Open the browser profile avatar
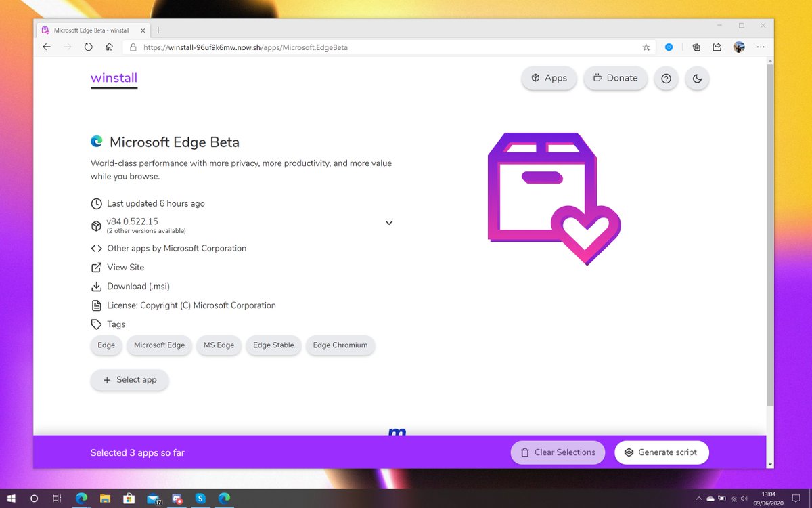The width and height of the screenshot is (812, 508). point(739,47)
